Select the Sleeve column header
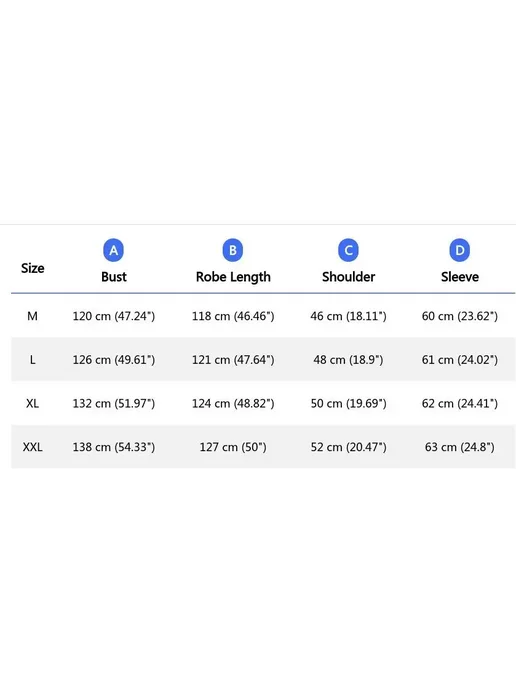516x688 pixels. [x=460, y=277]
